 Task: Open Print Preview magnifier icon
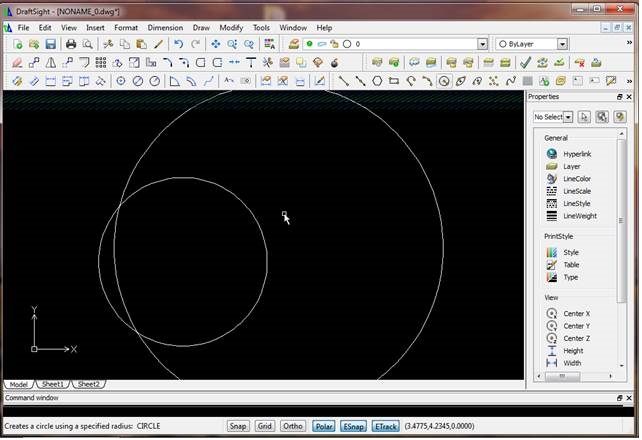[x=87, y=44]
